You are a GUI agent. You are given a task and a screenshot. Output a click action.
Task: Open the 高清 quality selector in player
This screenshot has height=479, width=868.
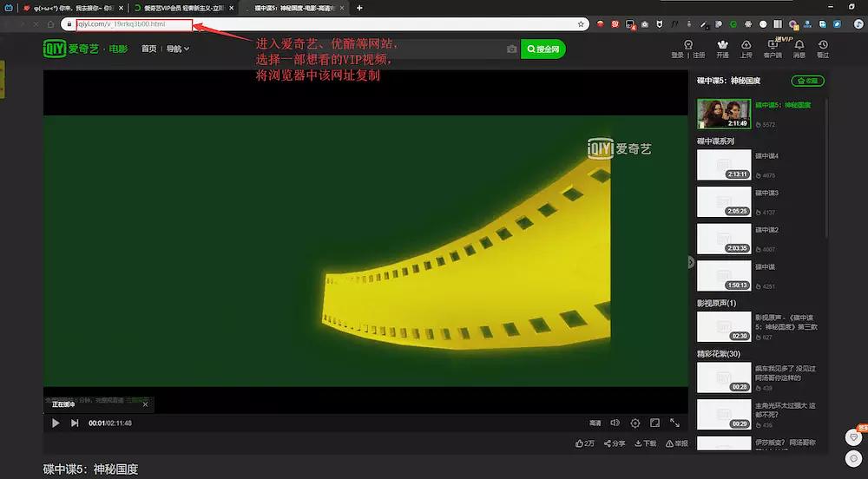tap(595, 423)
